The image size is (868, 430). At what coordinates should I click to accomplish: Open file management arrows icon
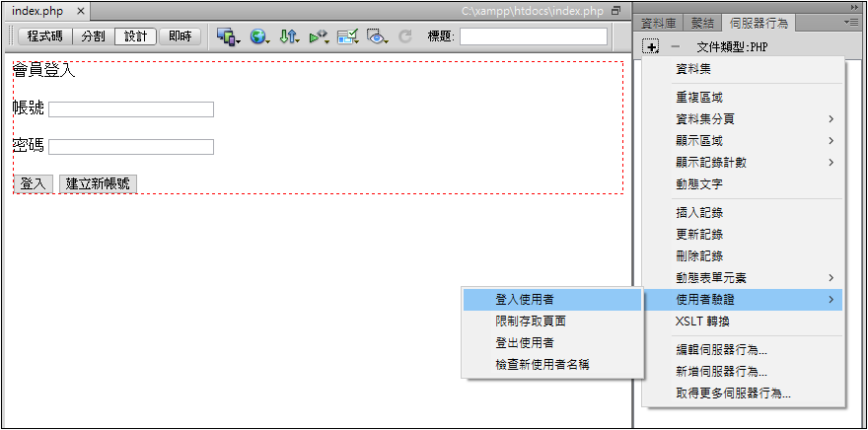tap(288, 36)
